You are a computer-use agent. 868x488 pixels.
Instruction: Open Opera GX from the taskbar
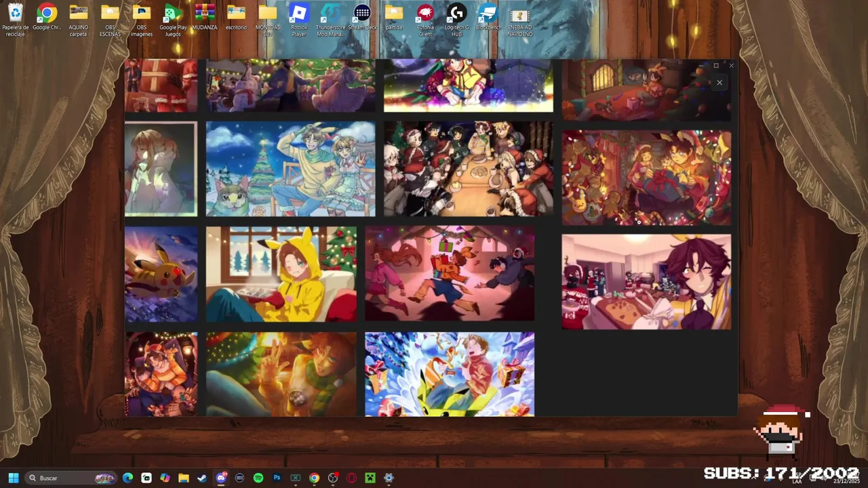(x=351, y=478)
